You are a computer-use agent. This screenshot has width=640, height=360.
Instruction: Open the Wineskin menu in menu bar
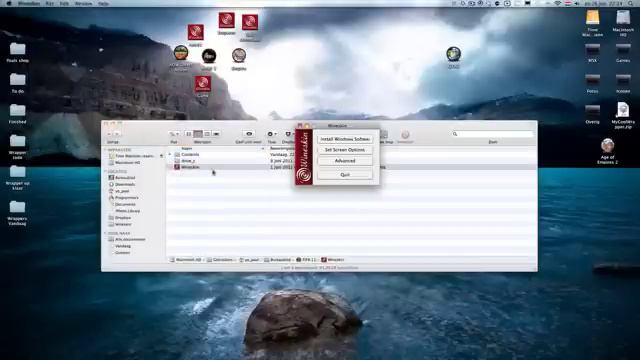[29, 3]
